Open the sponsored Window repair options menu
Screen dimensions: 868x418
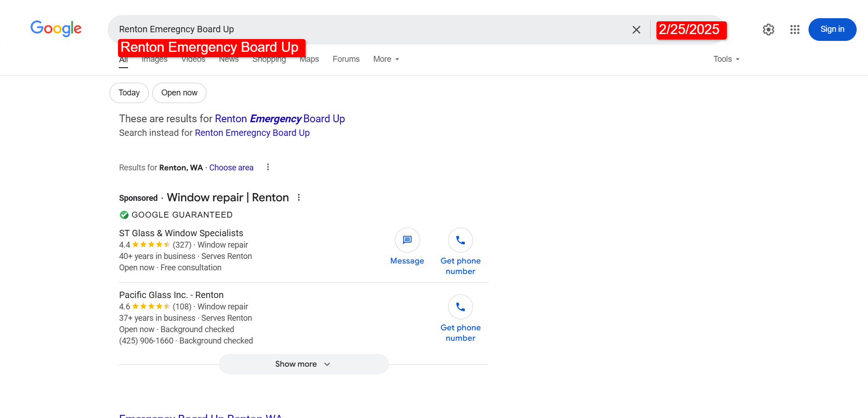pyautogui.click(x=299, y=198)
